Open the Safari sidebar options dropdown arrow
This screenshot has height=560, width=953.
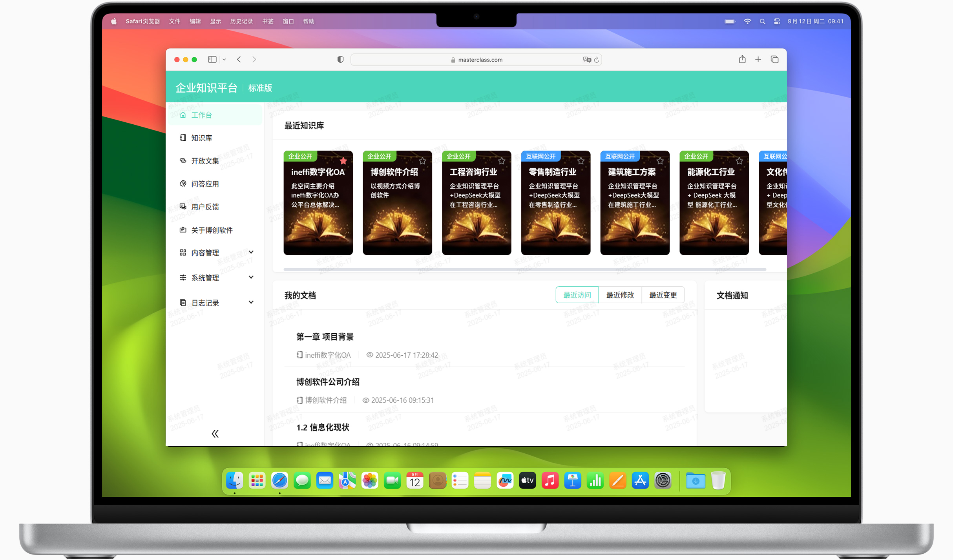(x=224, y=60)
